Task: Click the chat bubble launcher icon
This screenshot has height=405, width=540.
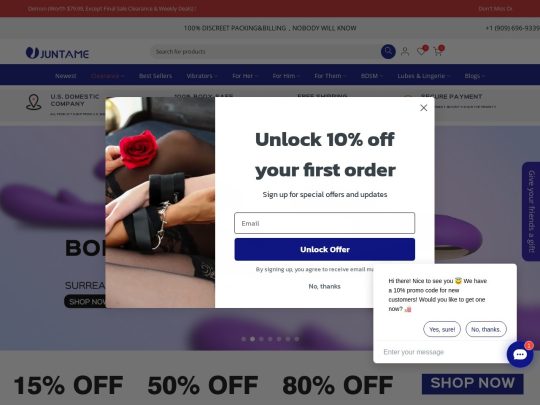Action: tap(520, 354)
